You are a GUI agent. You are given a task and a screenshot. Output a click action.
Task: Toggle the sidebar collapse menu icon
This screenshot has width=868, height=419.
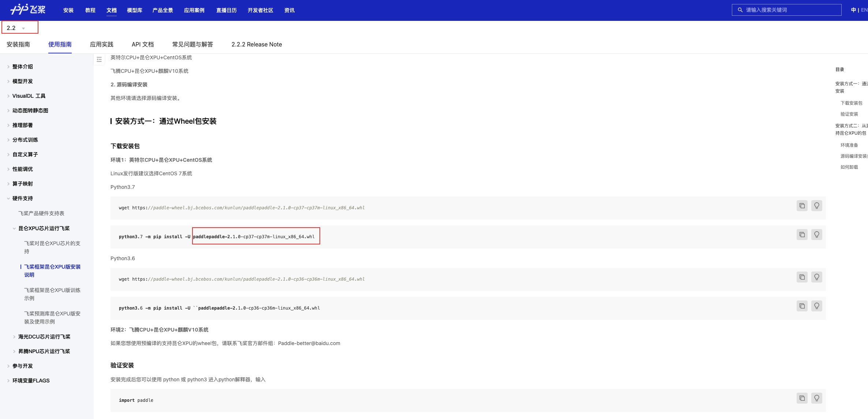coord(99,59)
